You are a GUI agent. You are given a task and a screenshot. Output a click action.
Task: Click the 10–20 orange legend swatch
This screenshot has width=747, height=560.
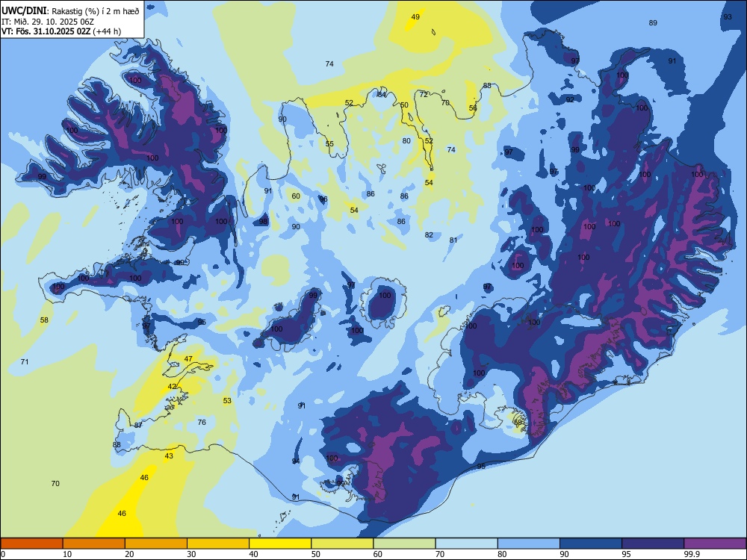tap(94, 544)
